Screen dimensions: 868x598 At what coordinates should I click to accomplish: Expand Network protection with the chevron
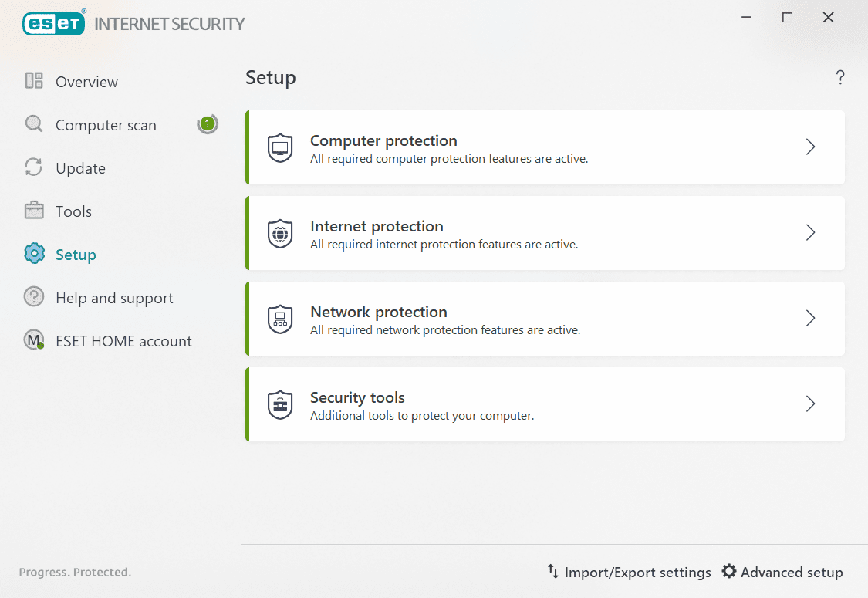click(810, 318)
